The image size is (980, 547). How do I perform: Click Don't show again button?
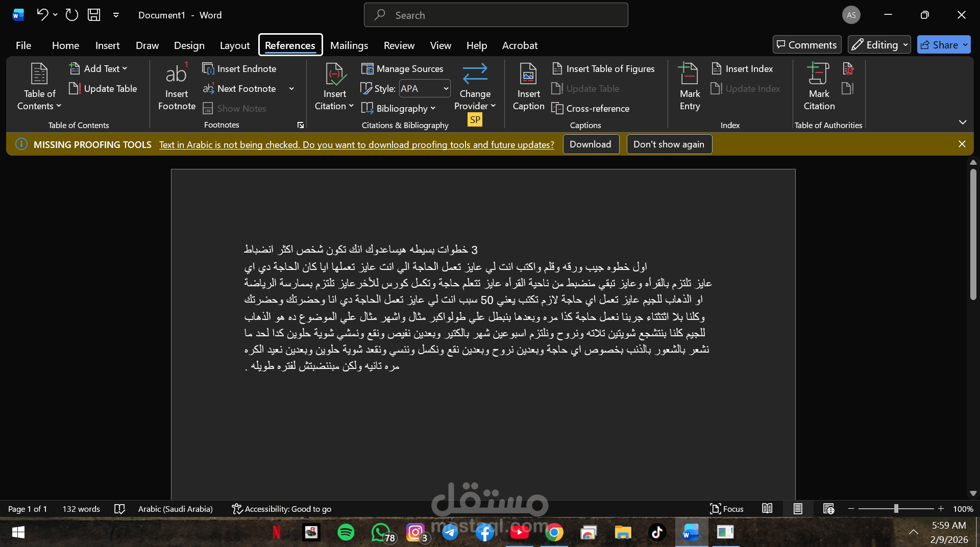click(x=669, y=144)
